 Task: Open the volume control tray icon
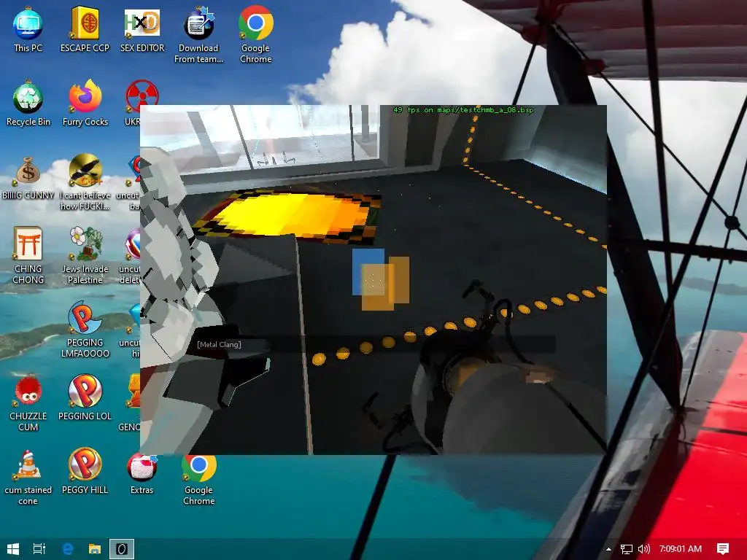tap(643, 549)
